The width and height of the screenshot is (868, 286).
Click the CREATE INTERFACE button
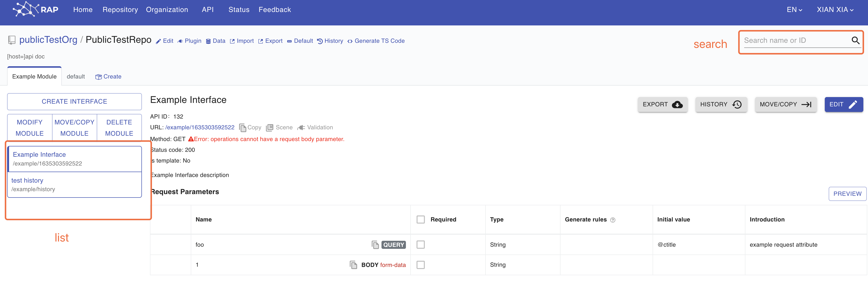74,101
